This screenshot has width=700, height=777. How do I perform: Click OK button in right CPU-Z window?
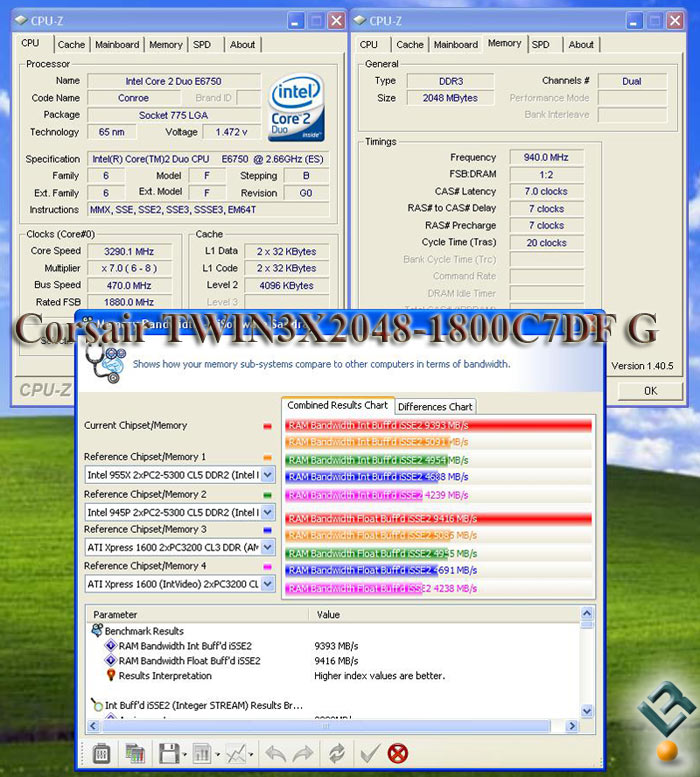650,391
